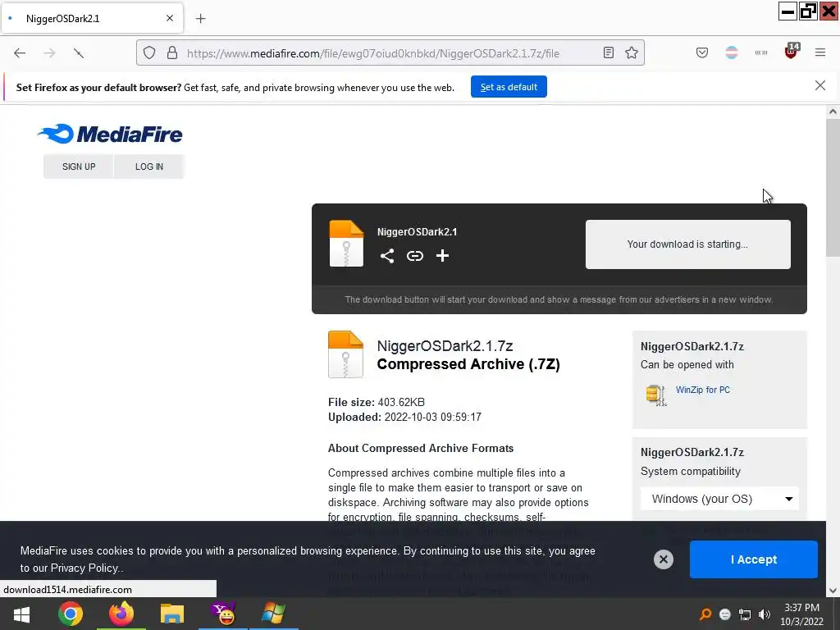This screenshot has height=630, width=840.
Task: Open the Yahoo Messenger taskbar icon
Action: (x=223, y=614)
